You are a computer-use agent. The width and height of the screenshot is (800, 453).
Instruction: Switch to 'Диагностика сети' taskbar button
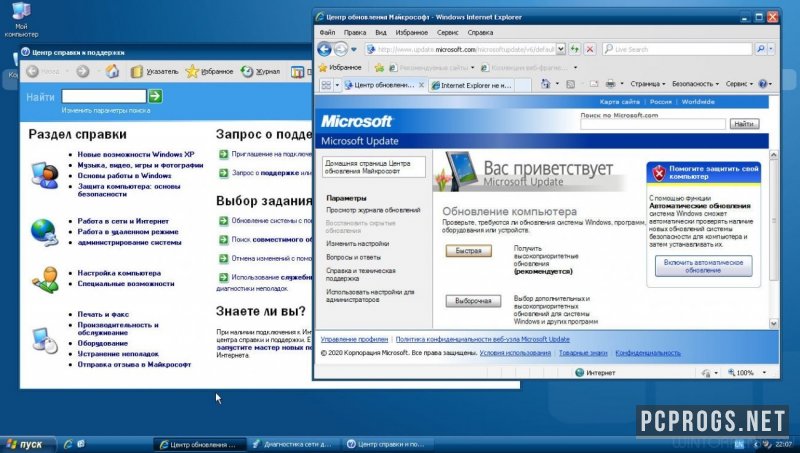pos(293,444)
